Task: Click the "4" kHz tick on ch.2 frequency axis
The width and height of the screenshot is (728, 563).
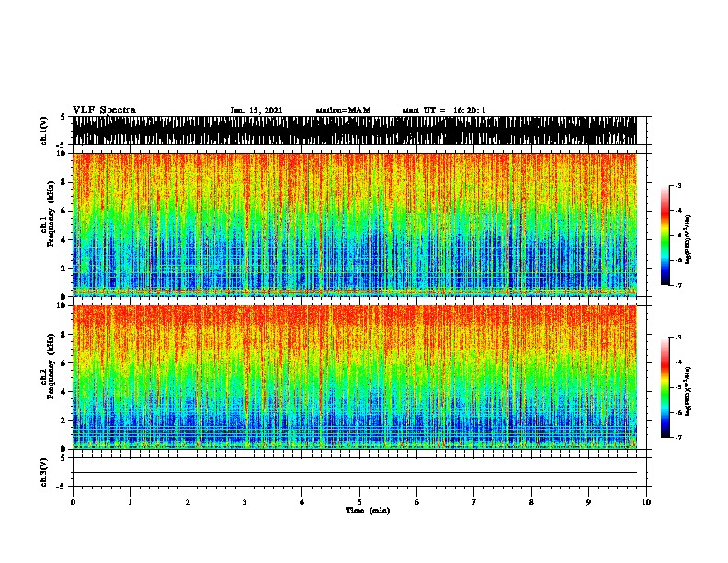Action: [x=64, y=392]
